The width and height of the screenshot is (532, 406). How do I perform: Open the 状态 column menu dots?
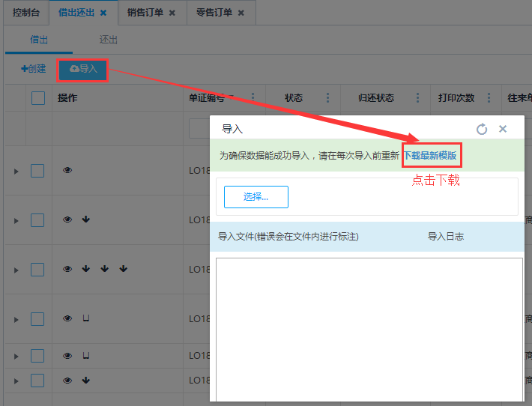pyautogui.click(x=327, y=98)
